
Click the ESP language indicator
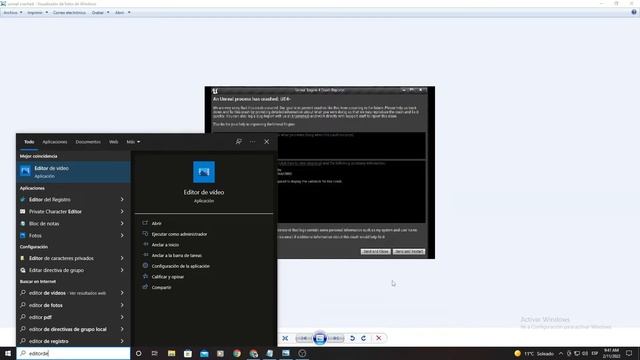click(x=595, y=353)
